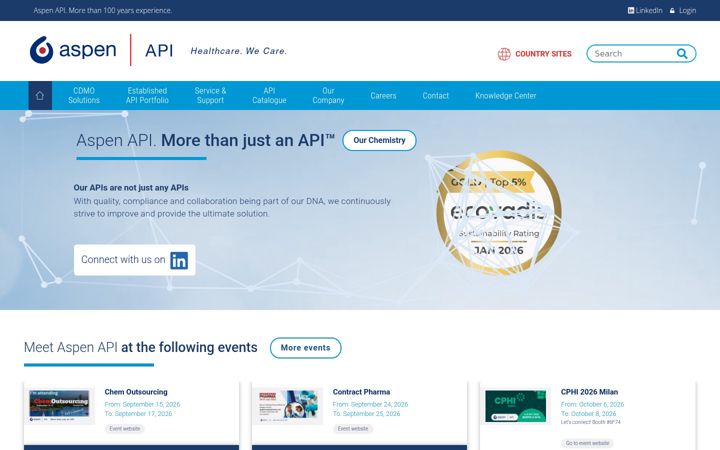720x450 pixels.
Task: Click the 'Healthcare. We Care.' tagline
Action: pyautogui.click(x=239, y=51)
